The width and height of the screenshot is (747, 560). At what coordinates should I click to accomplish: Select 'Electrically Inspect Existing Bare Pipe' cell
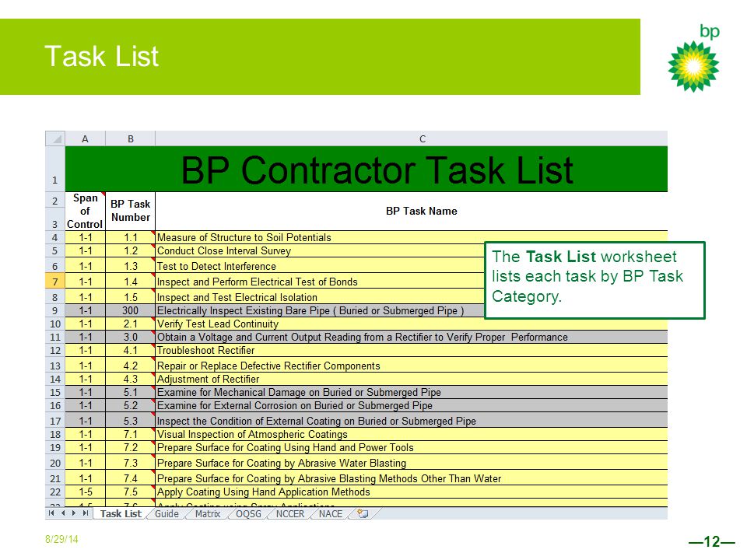pyautogui.click(x=320, y=311)
